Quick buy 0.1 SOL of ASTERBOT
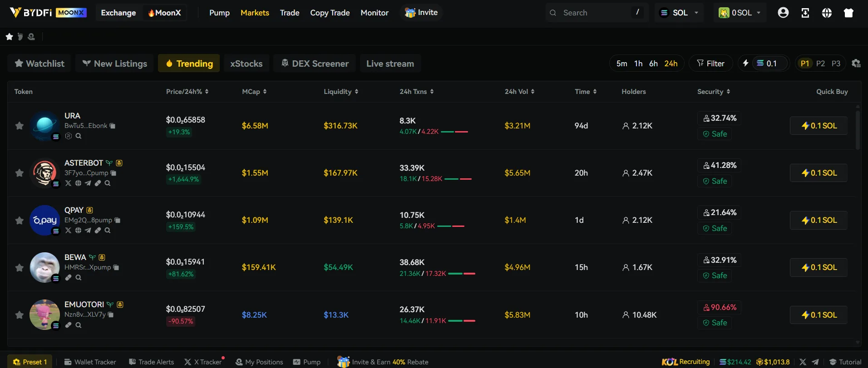 (x=819, y=173)
